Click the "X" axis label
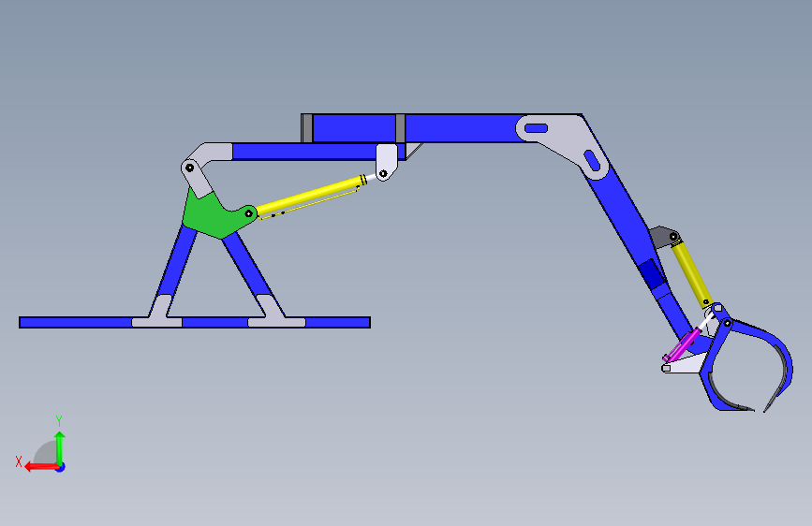This screenshot has height=526, width=812. (19, 461)
